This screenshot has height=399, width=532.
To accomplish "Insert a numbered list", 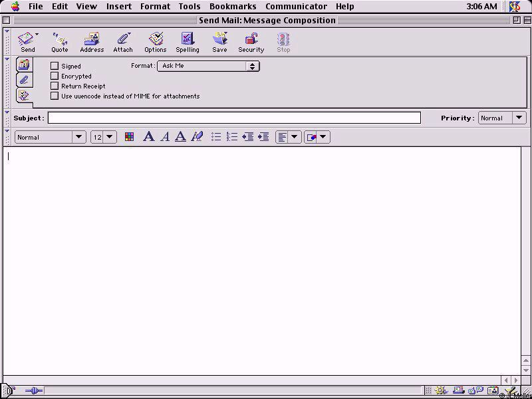I will tap(232, 137).
